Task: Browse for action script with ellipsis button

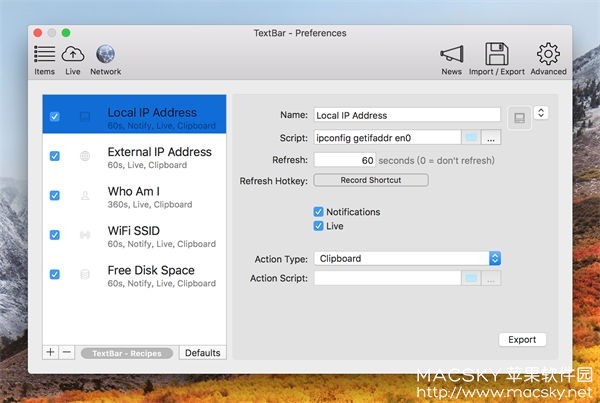Action: pyautogui.click(x=491, y=278)
